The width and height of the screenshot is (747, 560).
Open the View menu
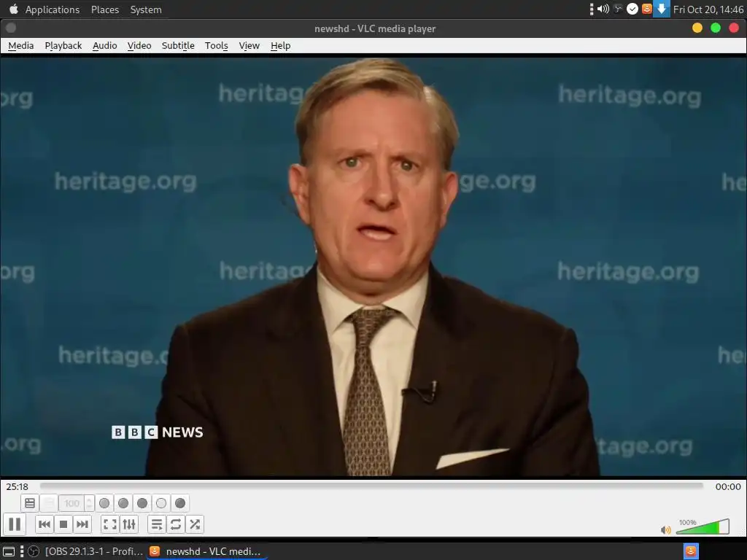click(249, 45)
